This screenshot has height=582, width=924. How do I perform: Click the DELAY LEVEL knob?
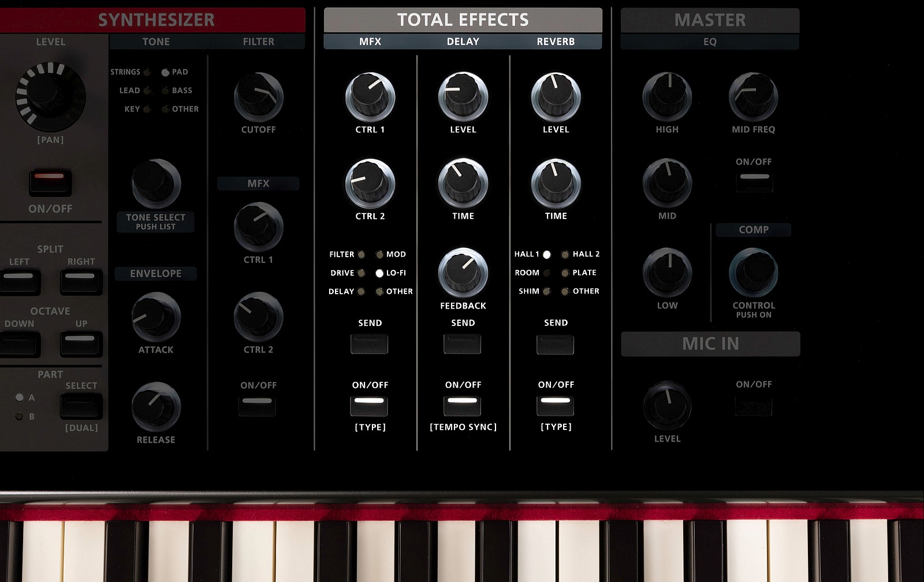(x=463, y=97)
